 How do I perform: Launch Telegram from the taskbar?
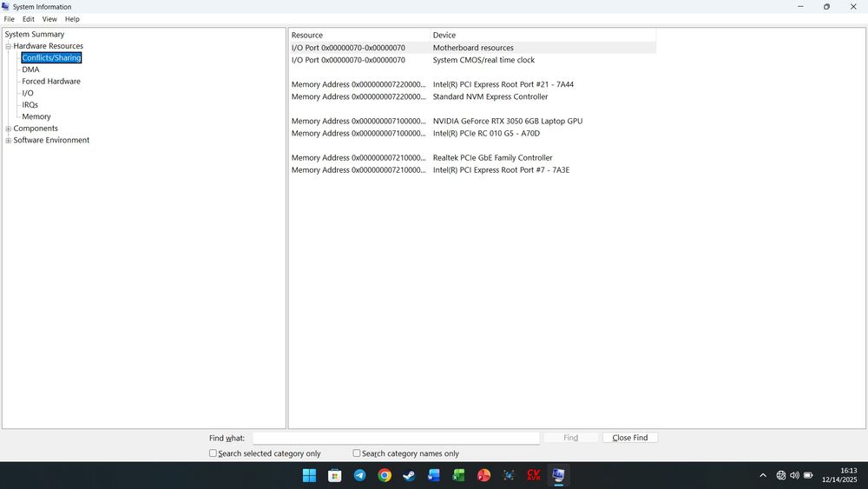pyautogui.click(x=360, y=475)
